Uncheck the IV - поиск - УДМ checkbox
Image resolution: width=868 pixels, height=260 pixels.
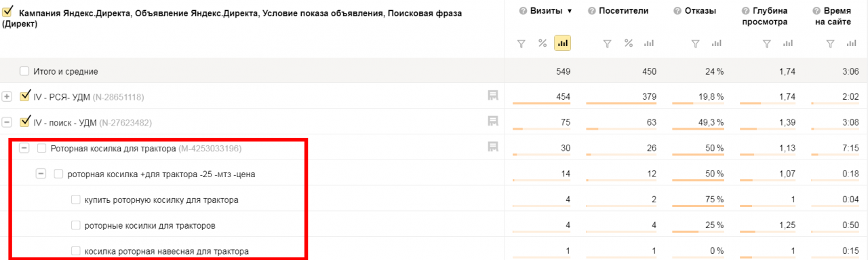coord(25,122)
